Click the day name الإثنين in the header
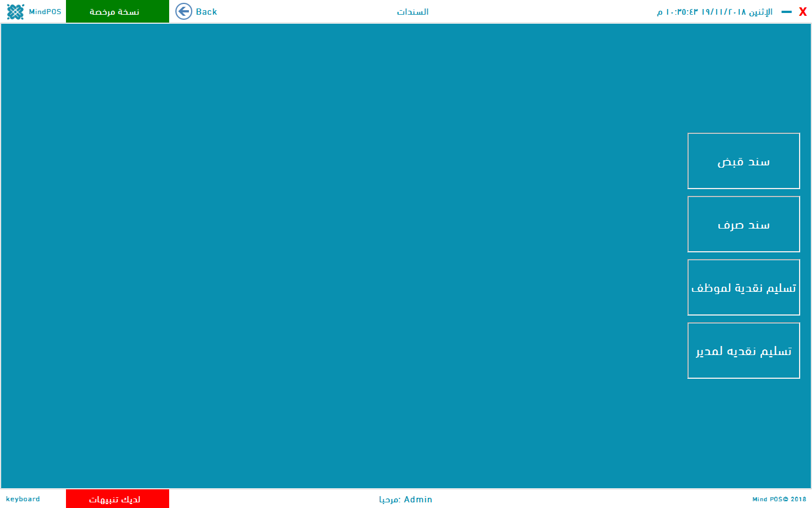Viewport: 812px width, 508px height. 761,12
